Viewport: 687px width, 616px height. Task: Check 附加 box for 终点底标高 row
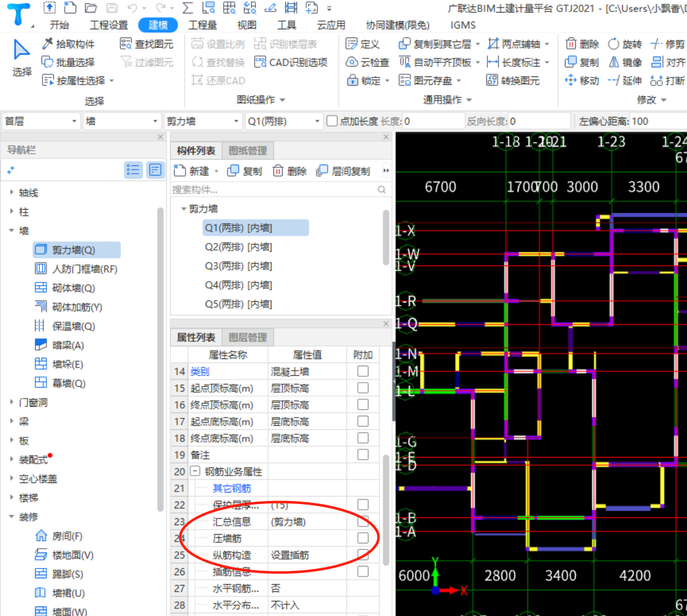363,437
